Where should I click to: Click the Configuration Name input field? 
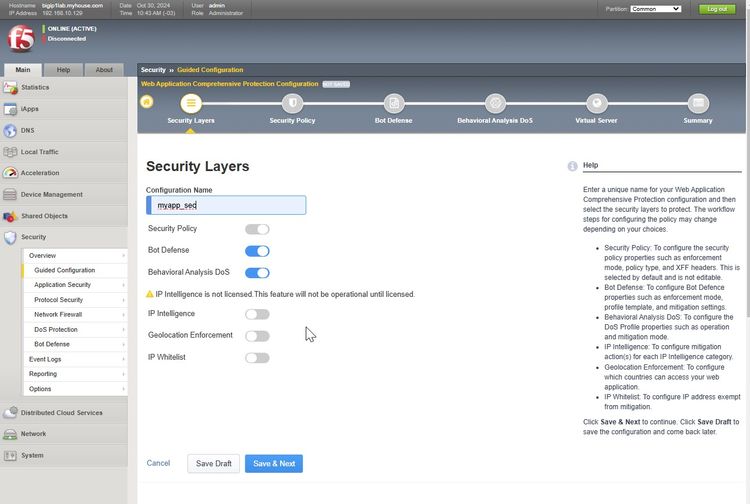(x=226, y=205)
